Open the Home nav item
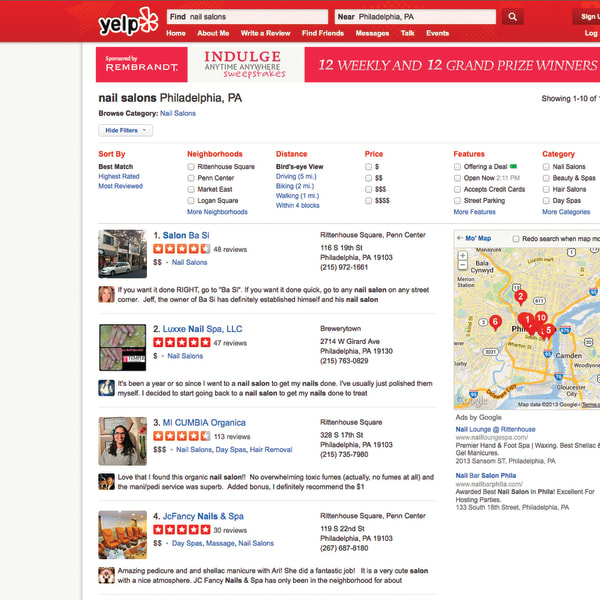The image size is (600, 600). 176,33
